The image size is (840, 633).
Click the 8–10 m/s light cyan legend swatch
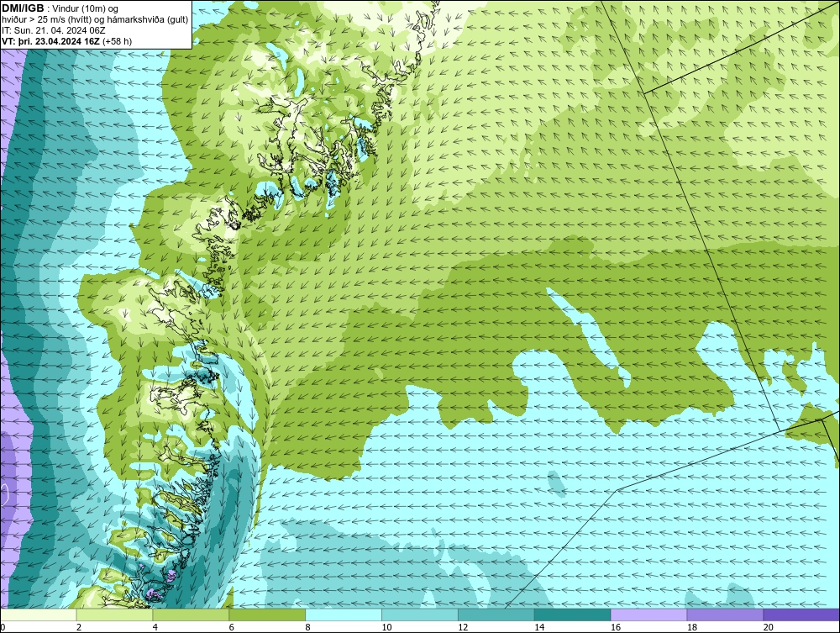[344, 615]
